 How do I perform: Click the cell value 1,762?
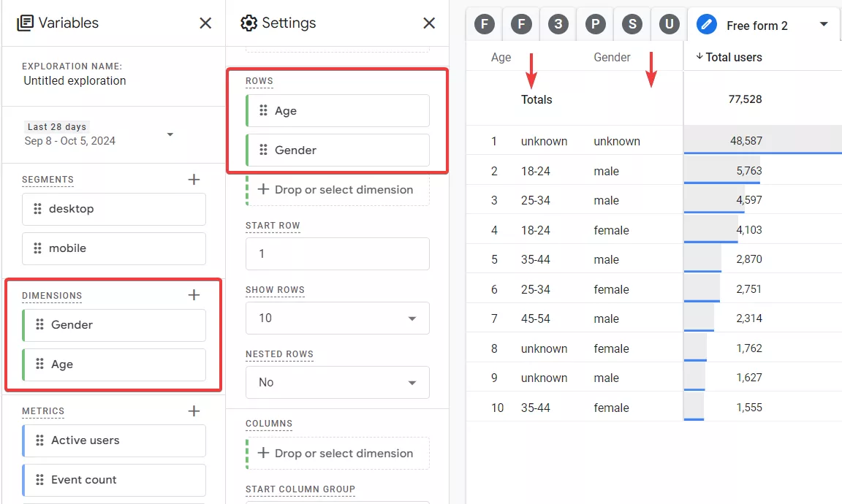pyautogui.click(x=749, y=348)
